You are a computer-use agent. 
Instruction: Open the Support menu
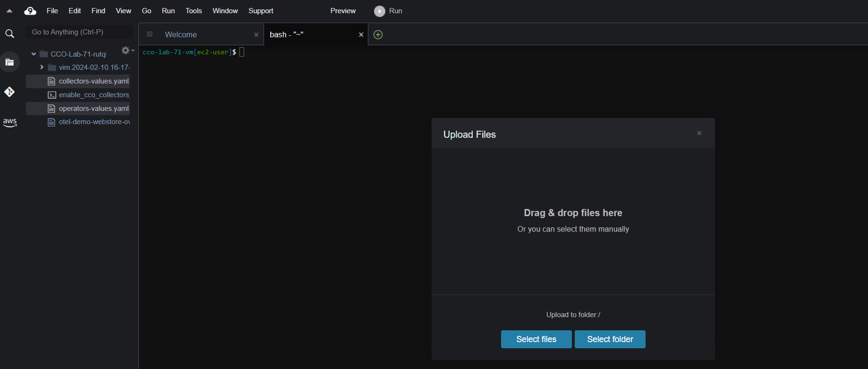(261, 11)
